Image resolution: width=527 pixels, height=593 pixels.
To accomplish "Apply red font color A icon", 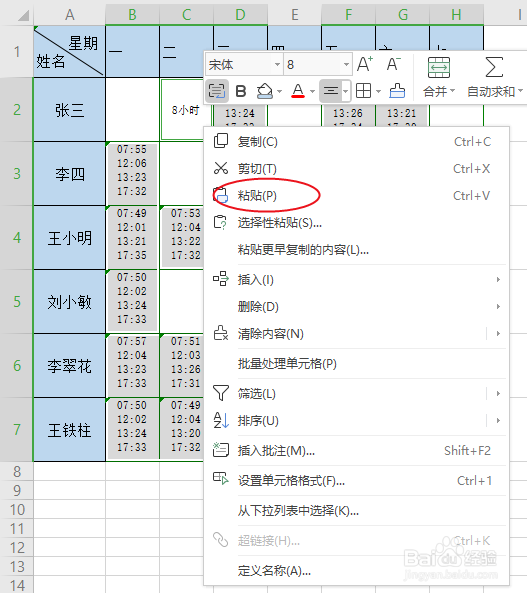I will point(298,91).
